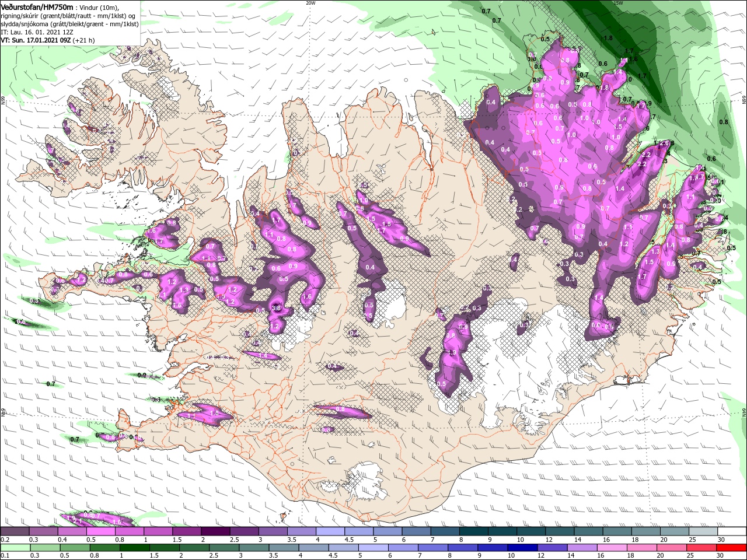Click the 4.5 label under the upper legend row

(349, 540)
